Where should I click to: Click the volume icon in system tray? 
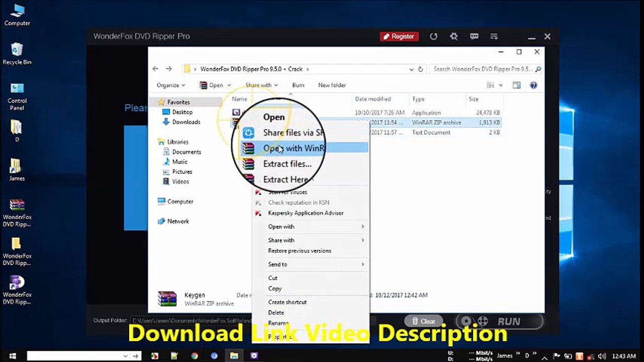601,356
